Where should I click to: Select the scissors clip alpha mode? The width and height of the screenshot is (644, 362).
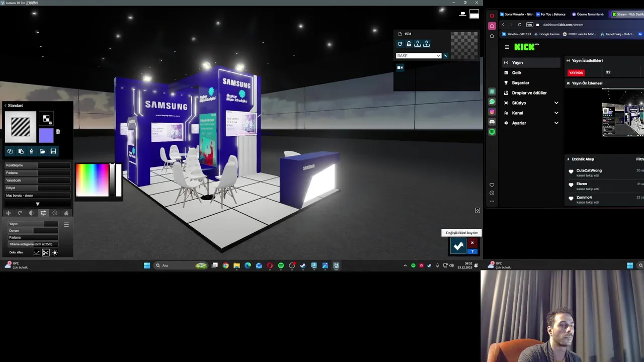tap(46, 252)
